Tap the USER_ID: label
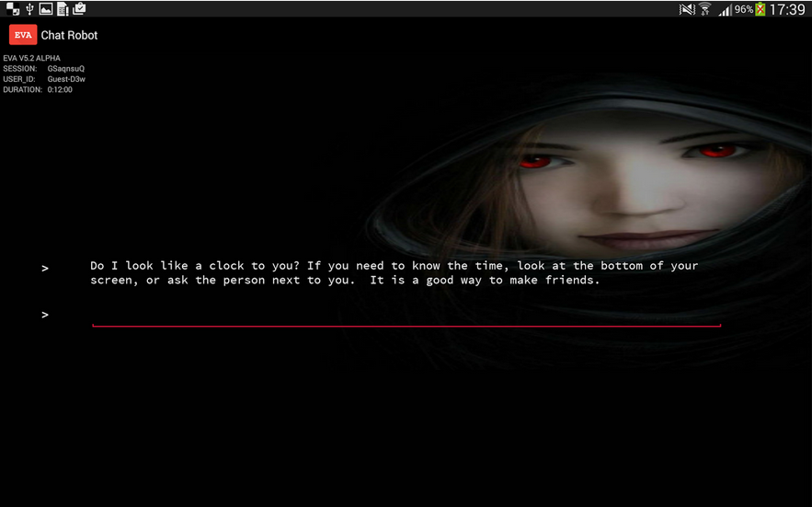This screenshot has width=812, height=507. (x=19, y=79)
